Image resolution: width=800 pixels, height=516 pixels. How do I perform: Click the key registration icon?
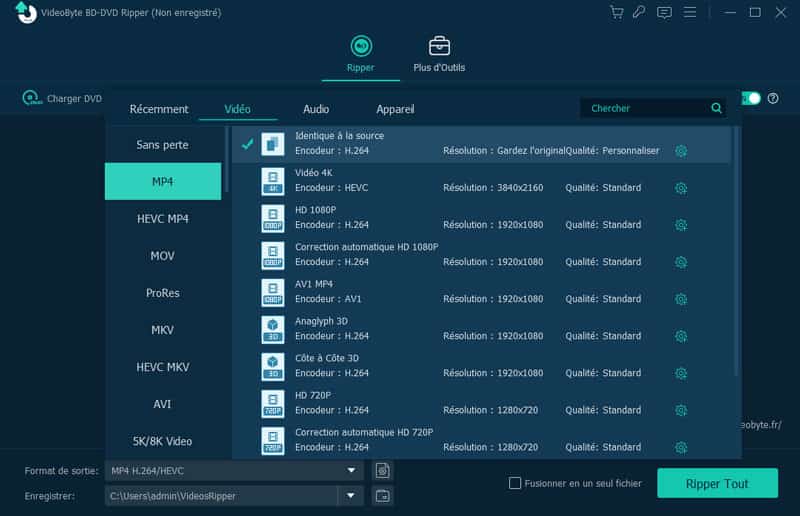[640, 12]
